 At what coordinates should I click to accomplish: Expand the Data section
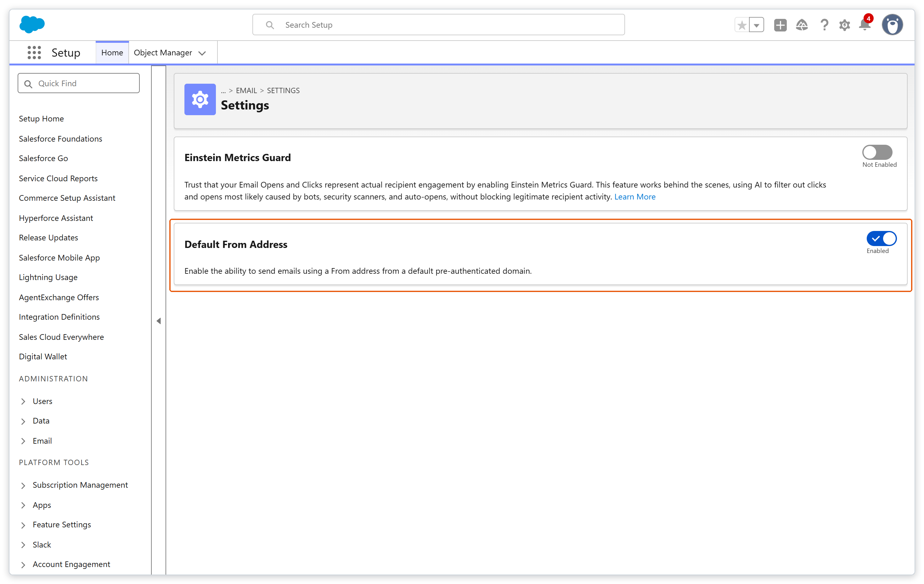point(23,421)
